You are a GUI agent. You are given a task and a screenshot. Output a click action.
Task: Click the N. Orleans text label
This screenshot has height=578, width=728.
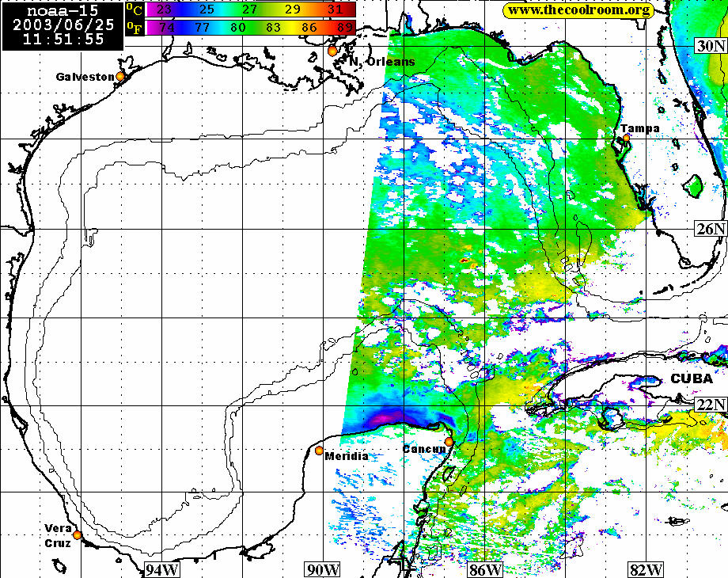381,62
